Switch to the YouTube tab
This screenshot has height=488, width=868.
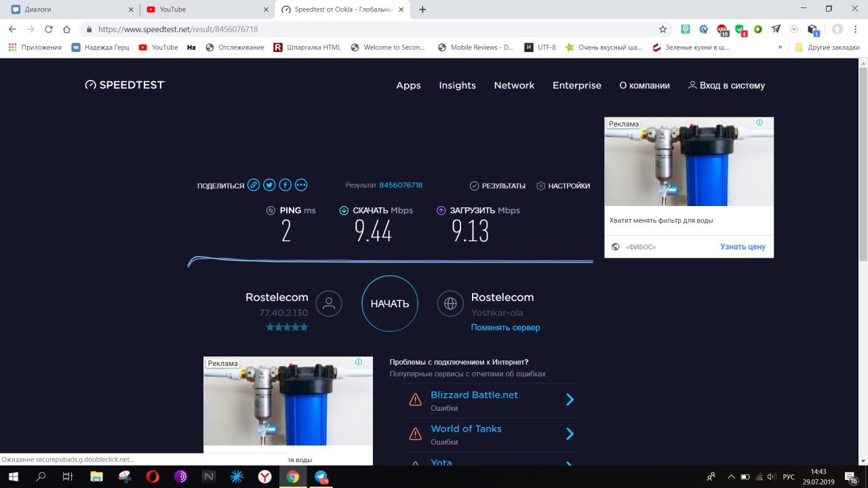[x=207, y=9]
